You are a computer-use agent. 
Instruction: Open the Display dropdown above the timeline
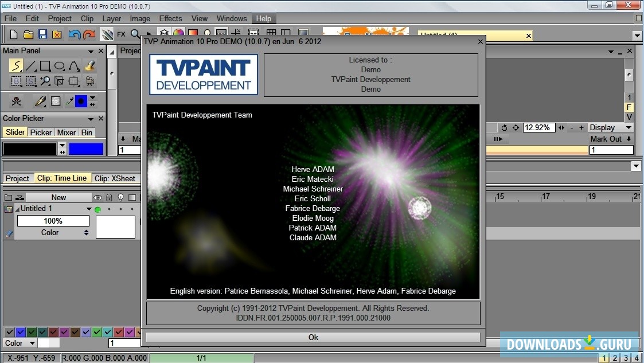click(x=610, y=127)
